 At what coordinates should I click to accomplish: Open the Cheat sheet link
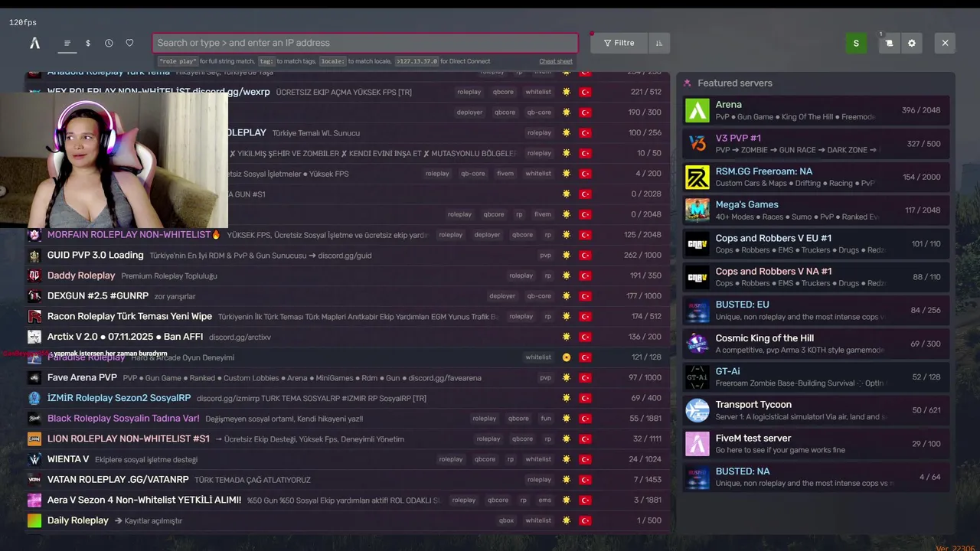pos(556,61)
